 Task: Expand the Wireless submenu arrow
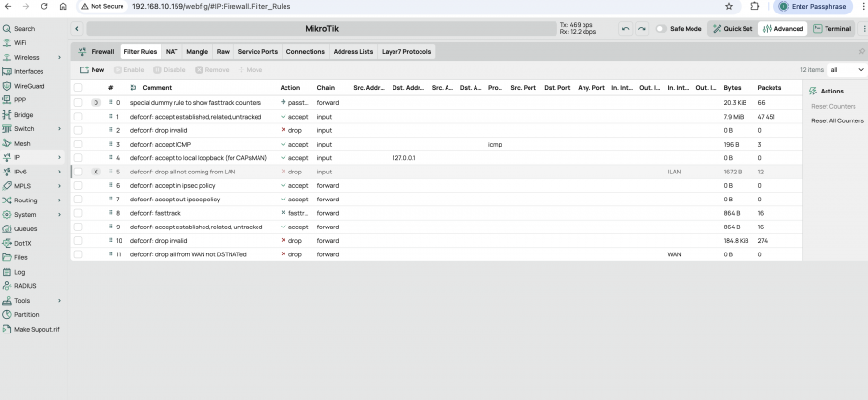pos(60,57)
